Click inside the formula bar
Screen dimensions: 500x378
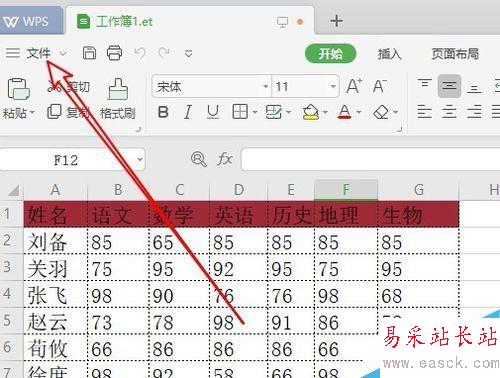click(x=371, y=160)
